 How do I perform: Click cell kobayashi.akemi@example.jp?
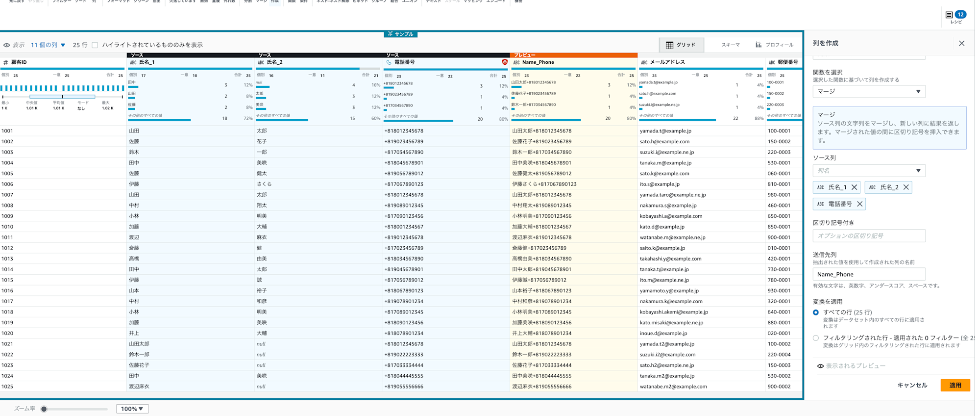701,312
